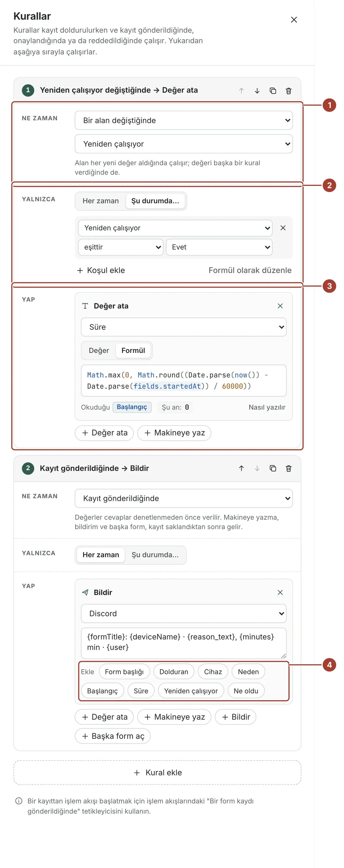Select 'Her zaman' in rule 2
Image resolution: width=344 pixels, height=868 pixels.
point(100,555)
